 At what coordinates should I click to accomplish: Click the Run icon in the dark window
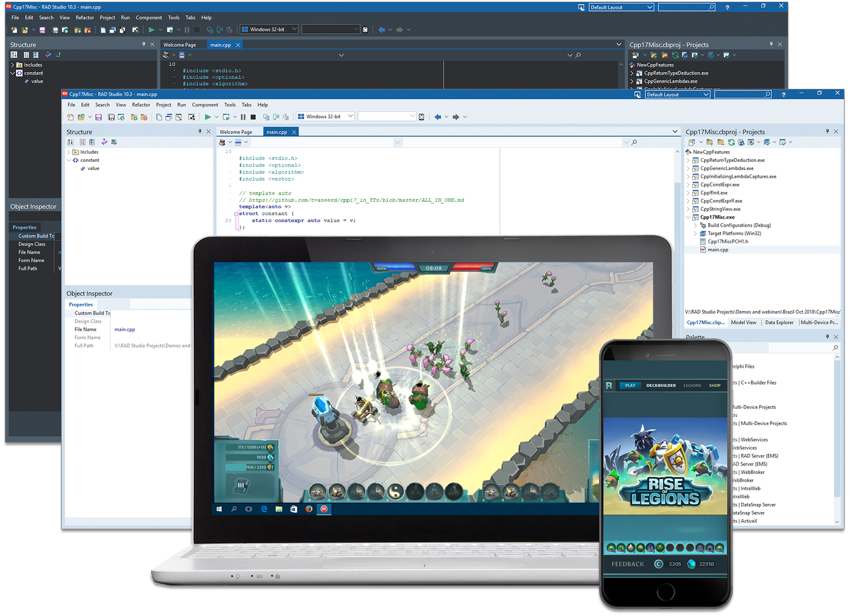(x=151, y=29)
